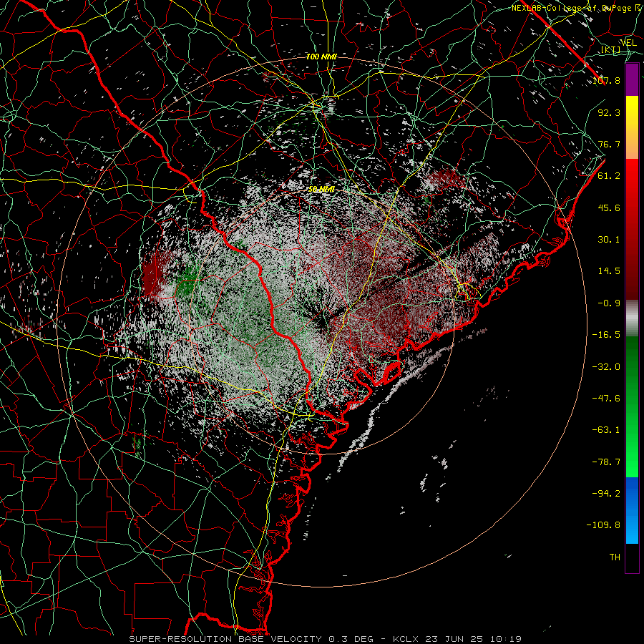Viewport: 644px width, 644px height.
Task: Click the 76.7 velocity scale value
Action: (609, 144)
